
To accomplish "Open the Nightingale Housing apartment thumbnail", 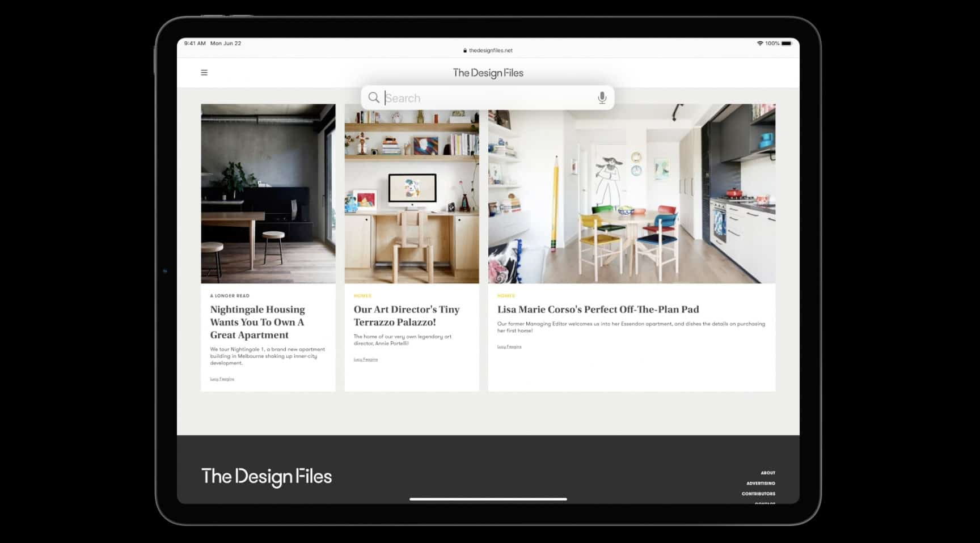I will click(268, 193).
